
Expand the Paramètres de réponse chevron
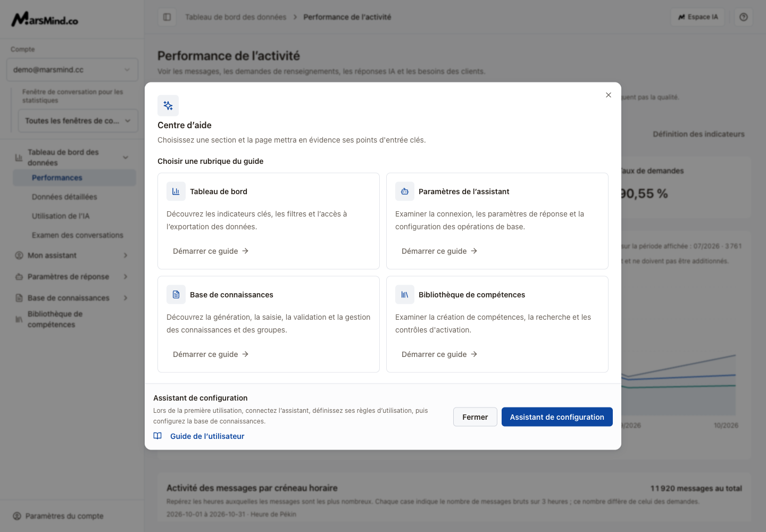click(126, 277)
